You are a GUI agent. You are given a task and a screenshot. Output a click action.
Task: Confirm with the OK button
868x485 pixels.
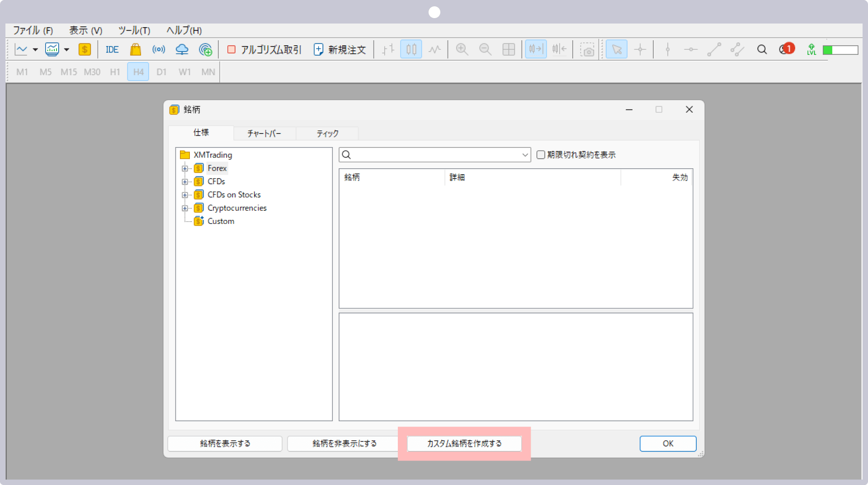[668, 443]
